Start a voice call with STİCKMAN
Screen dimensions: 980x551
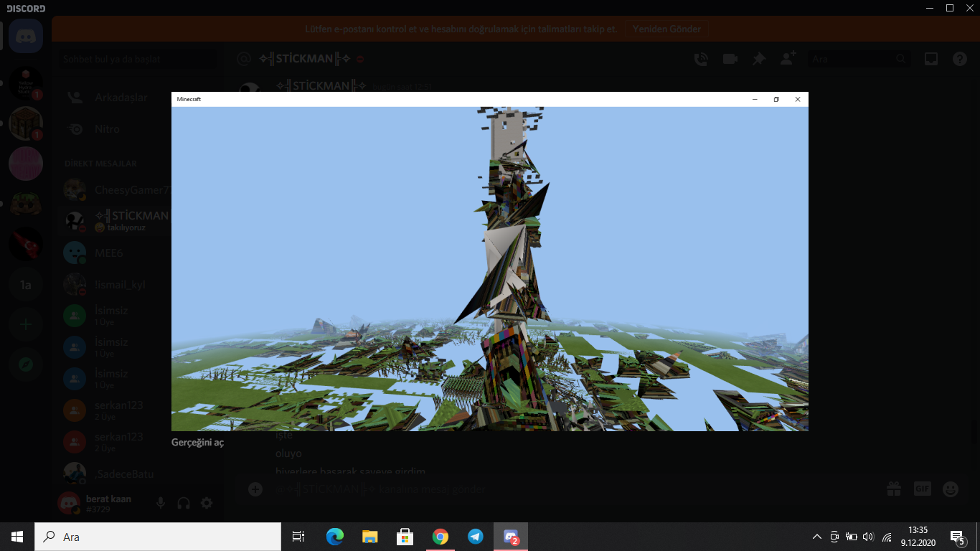coord(701,59)
